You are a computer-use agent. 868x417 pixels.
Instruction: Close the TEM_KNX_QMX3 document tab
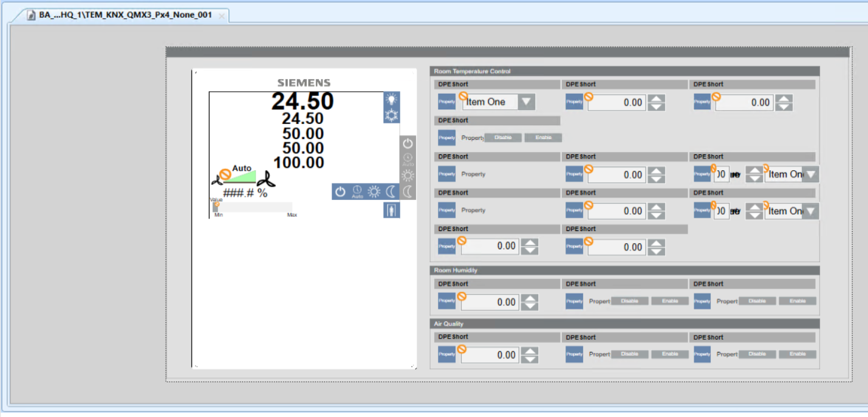(222, 16)
